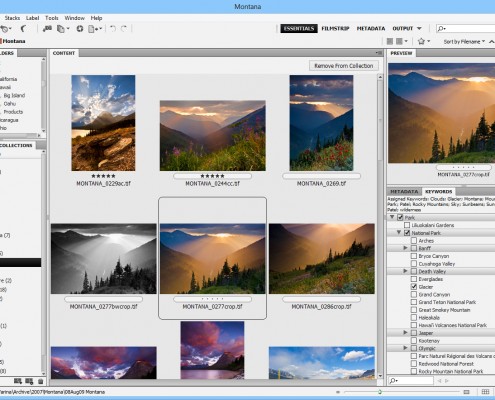Click keyword search magnifier at panel bottom

pyautogui.click(x=394, y=380)
